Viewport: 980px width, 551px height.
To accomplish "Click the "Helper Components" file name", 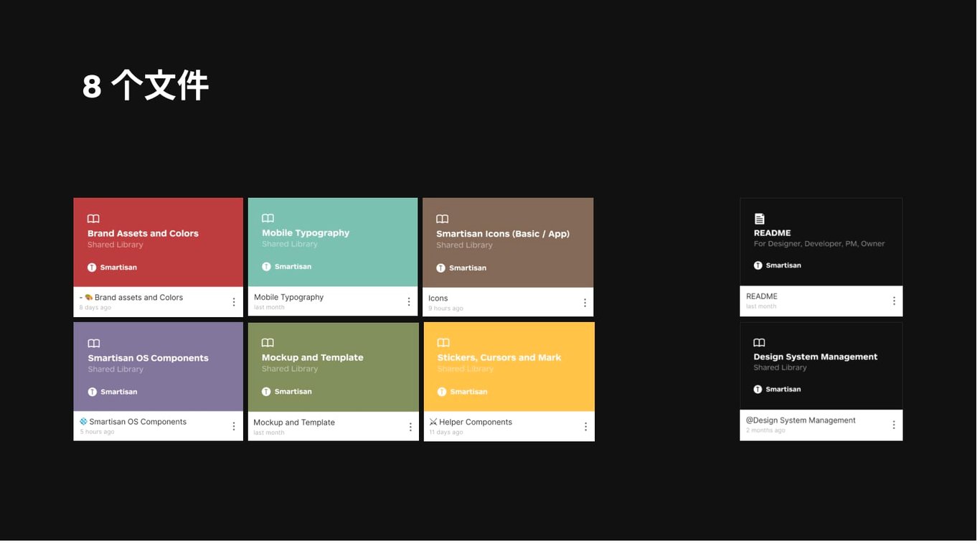I will (476, 423).
